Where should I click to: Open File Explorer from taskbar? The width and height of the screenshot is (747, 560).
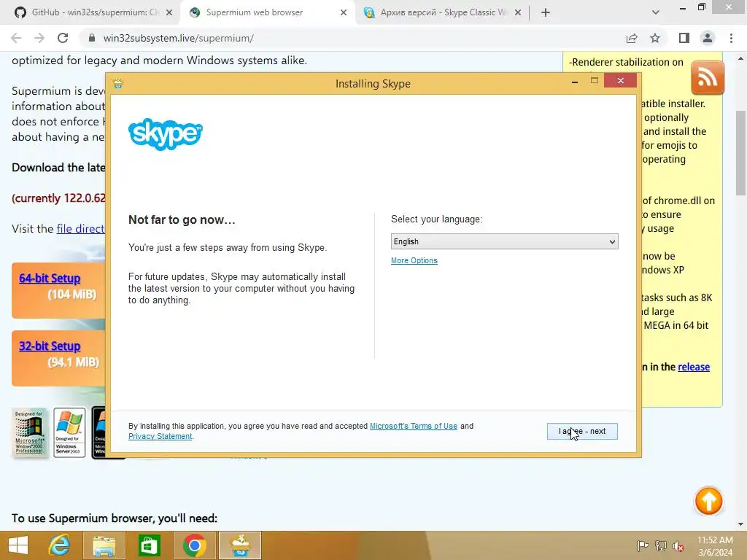click(104, 545)
